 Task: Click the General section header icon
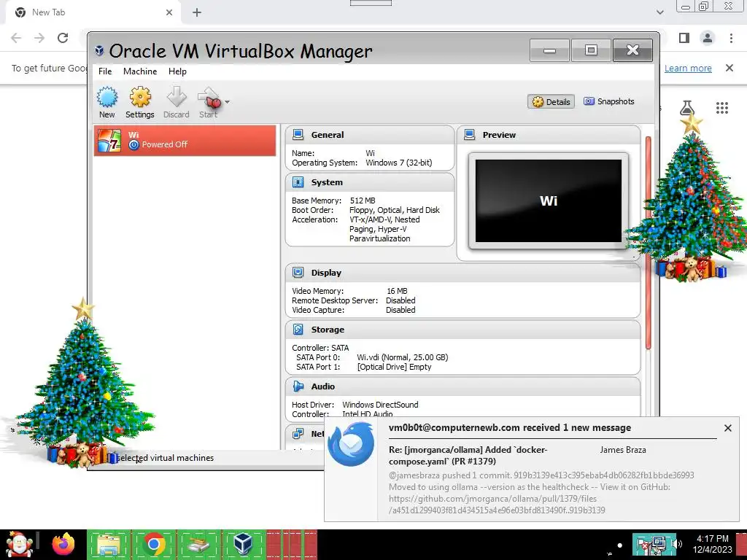pyautogui.click(x=298, y=135)
